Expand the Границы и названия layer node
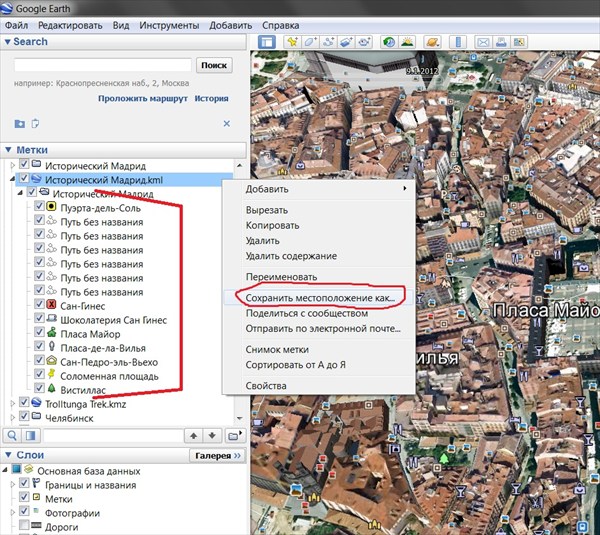Viewport: 600px width, 535px height. tap(13, 484)
